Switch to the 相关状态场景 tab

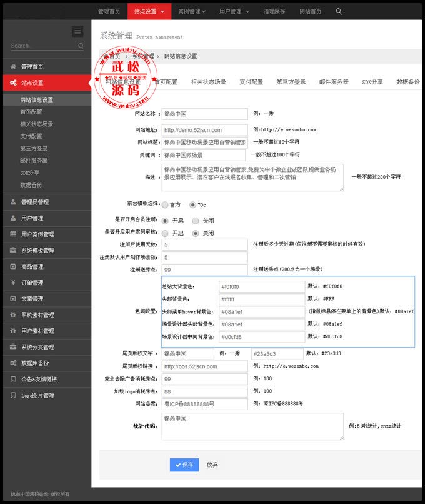tap(209, 82)
